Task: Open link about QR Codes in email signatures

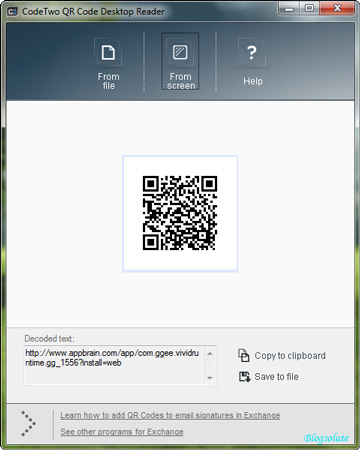Action: tap(170, 415)
